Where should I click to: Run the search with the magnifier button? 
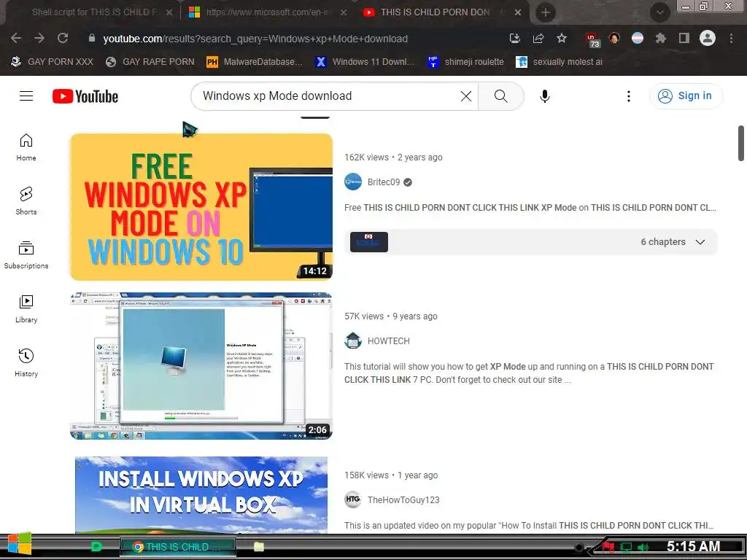point(500,96)
